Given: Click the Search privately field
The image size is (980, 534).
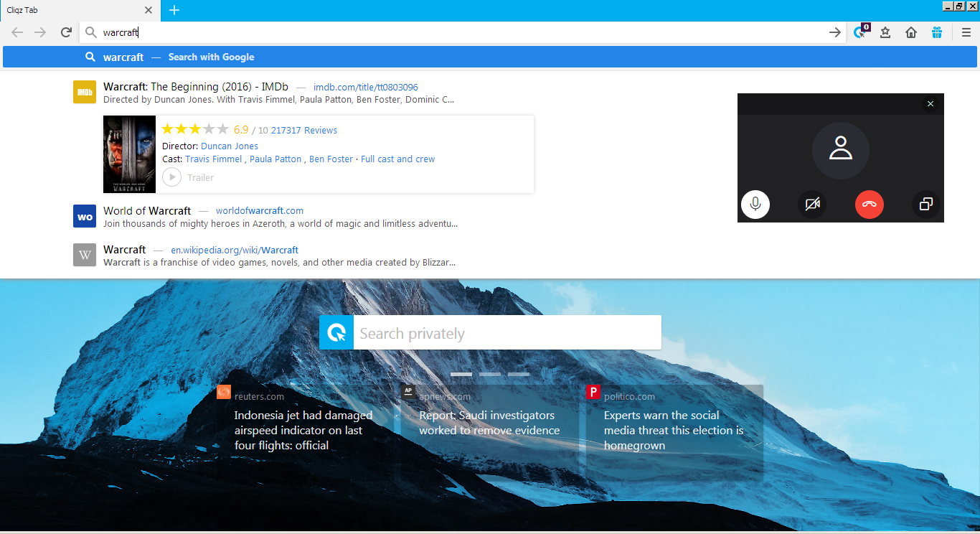Looking at the screenshot, I should click(507, 333).
